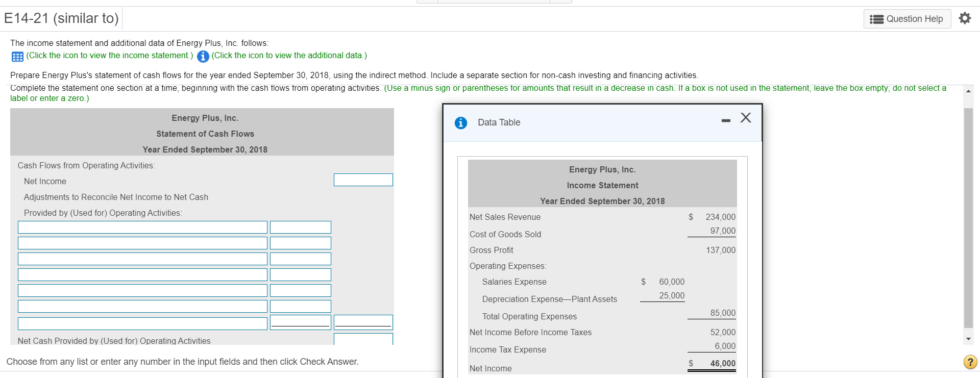Viewport: 980px width, 378px height.
Task: Click the Salaries Expense value 60,000
Action: click(x=672, y=282)
